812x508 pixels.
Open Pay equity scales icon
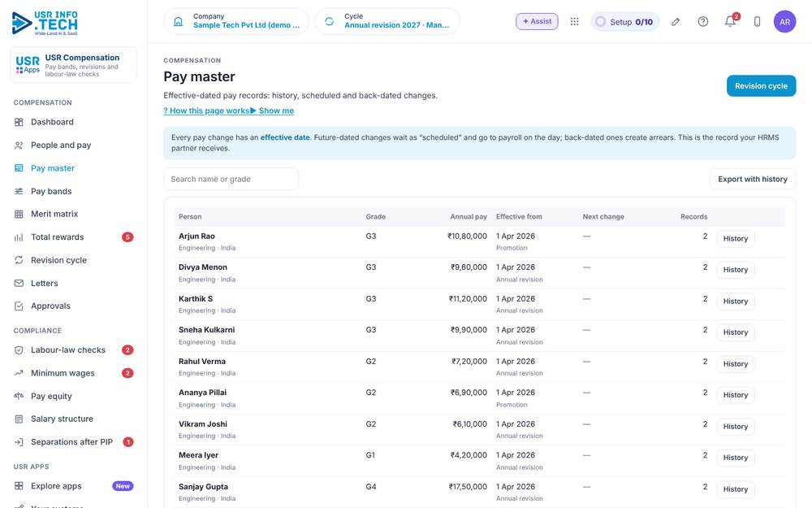19,396
